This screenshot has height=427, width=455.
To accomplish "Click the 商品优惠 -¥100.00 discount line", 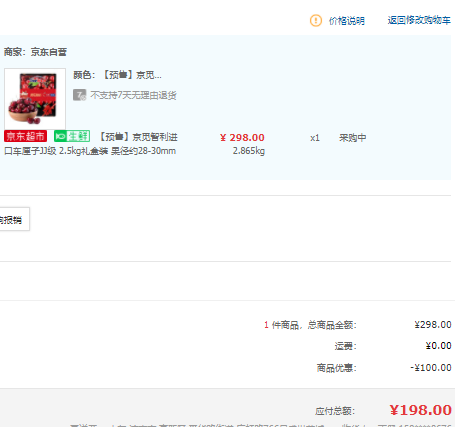I will click(x=384, y=368).
